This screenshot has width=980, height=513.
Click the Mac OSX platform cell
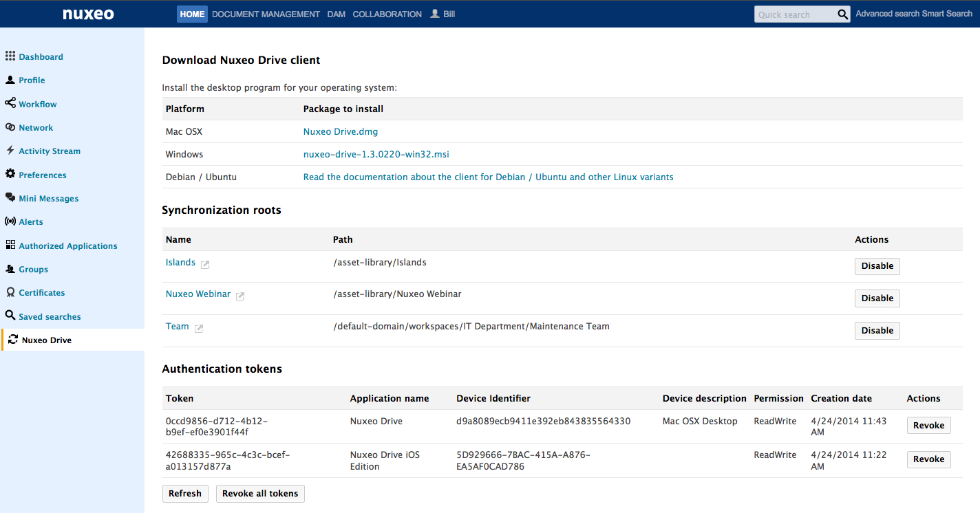184,131
